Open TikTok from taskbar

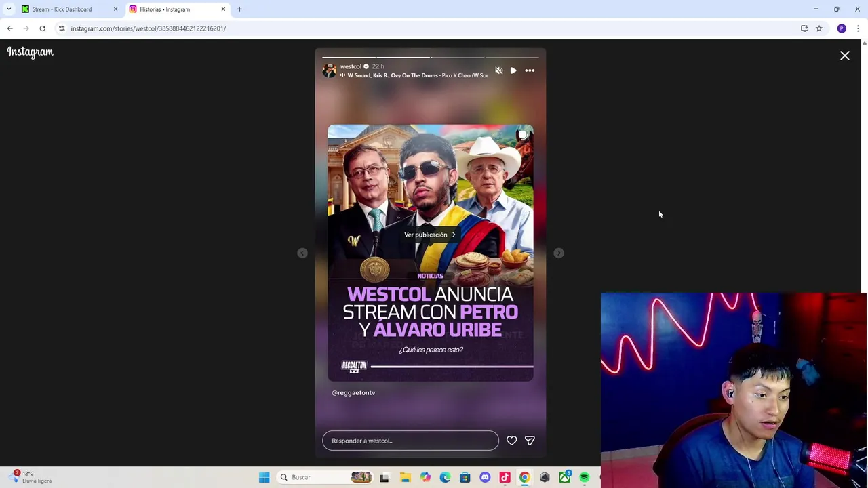(505, 477)
